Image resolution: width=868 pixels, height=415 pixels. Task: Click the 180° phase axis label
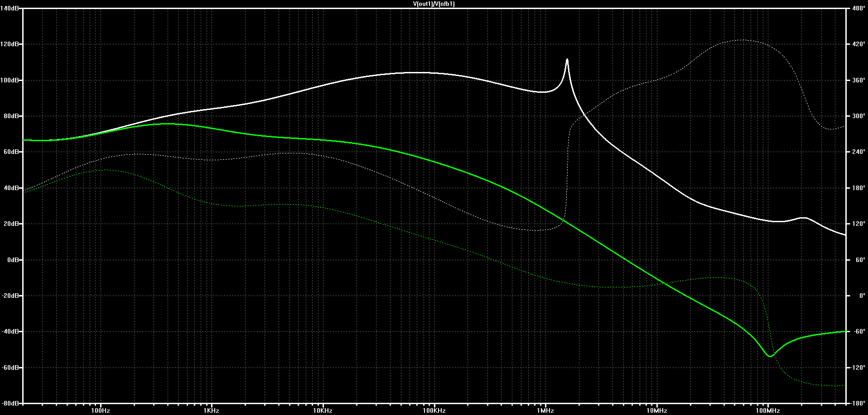858,188
